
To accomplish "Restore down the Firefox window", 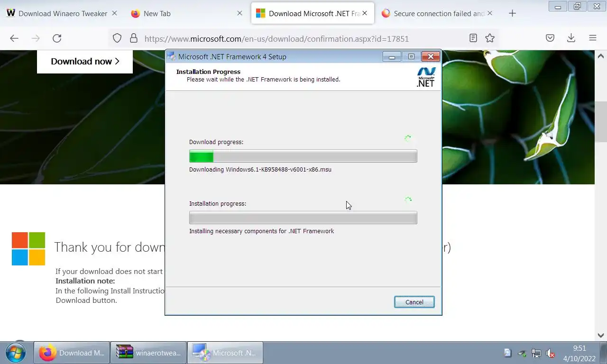I will 577,6.
